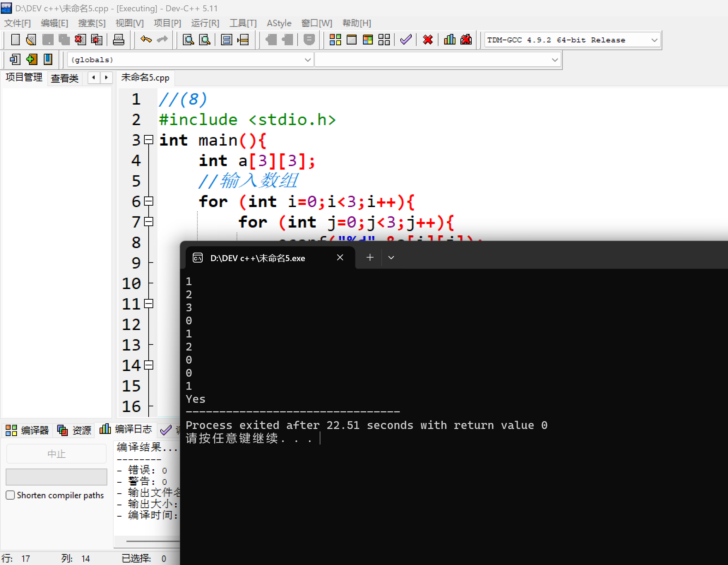Open the AStyle menu
Screen dimensions: 728x565
pos(279,23)
